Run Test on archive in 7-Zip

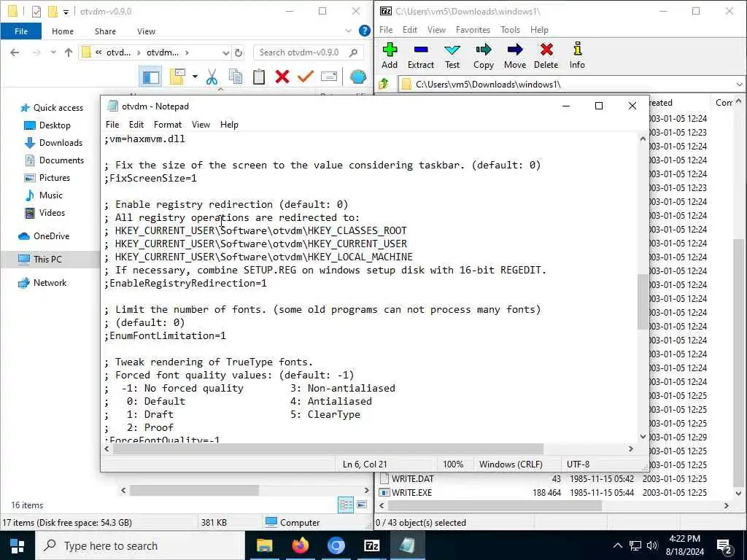pyautogui.click(x=452, y=55)
